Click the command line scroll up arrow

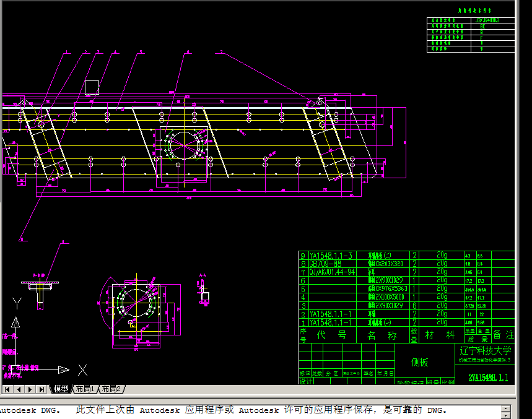point(505,409)
